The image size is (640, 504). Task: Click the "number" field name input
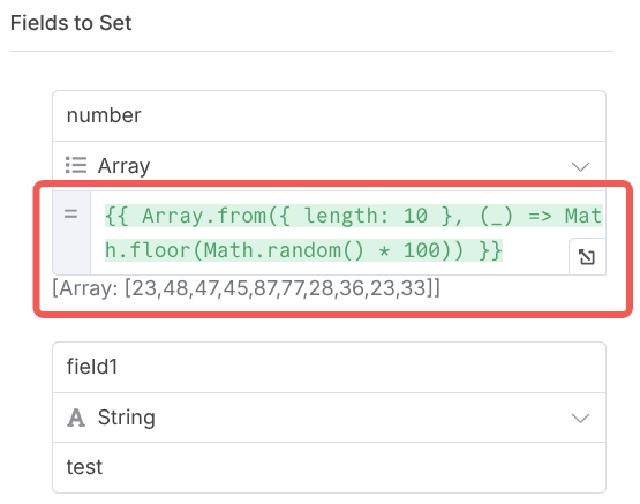point(328,115)
